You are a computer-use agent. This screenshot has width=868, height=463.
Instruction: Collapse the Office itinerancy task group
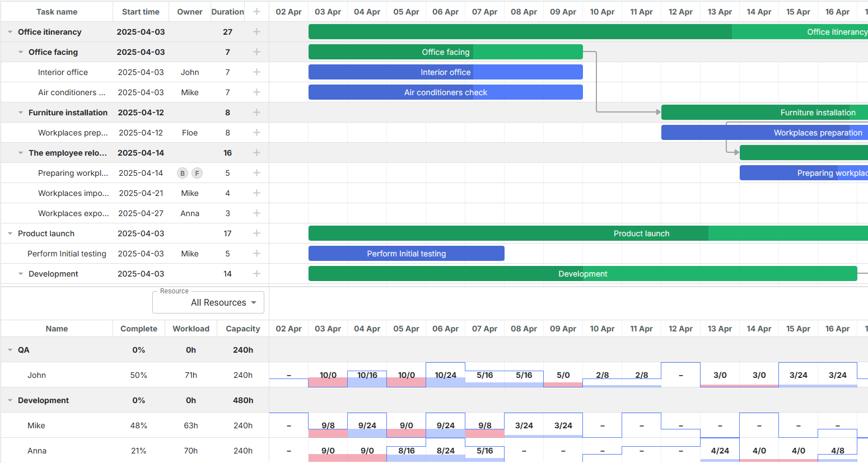(x=9, y=32)
